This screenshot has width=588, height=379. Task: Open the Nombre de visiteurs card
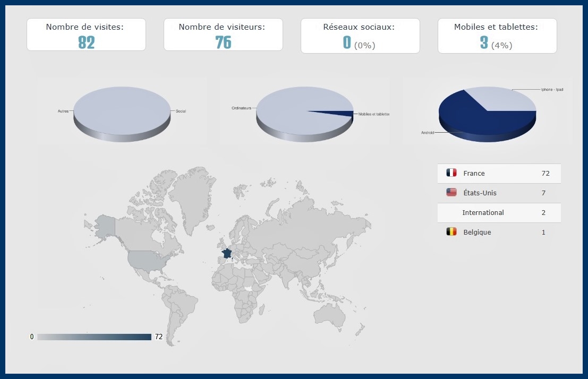223,35
